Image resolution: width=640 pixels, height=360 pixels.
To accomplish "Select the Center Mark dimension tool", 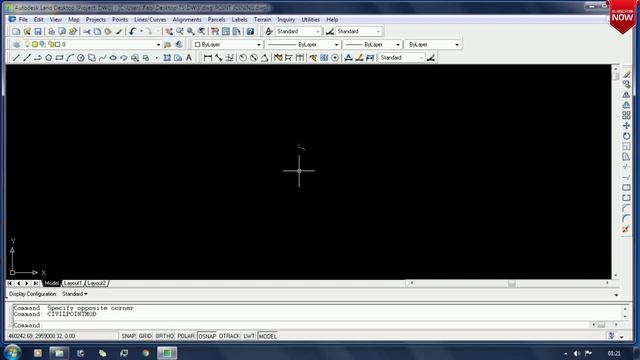I will tap(335, 58).
